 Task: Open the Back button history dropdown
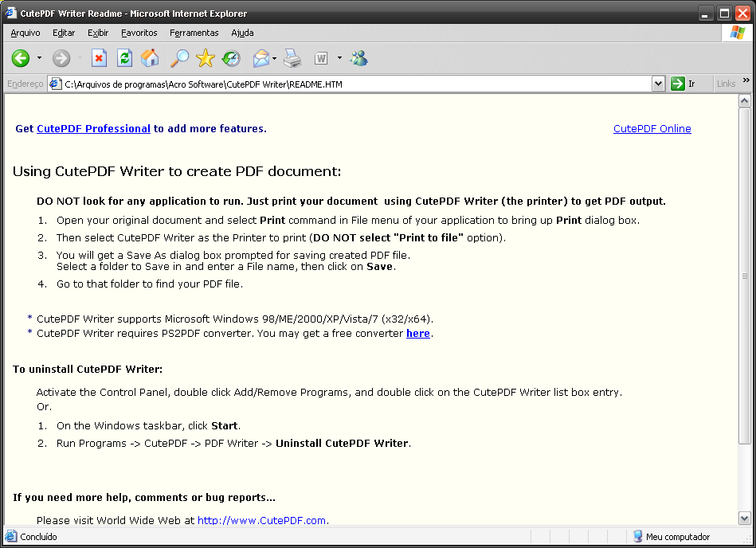coord(39,58)
